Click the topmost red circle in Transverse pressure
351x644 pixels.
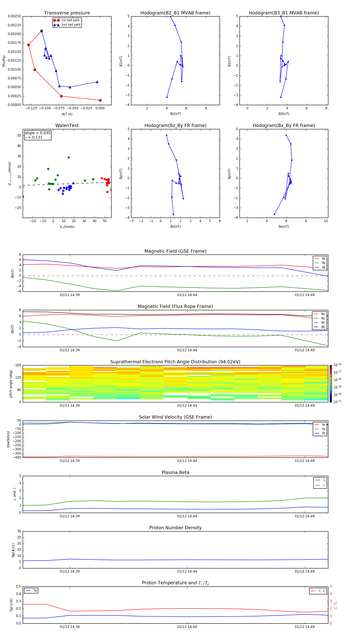42,31
